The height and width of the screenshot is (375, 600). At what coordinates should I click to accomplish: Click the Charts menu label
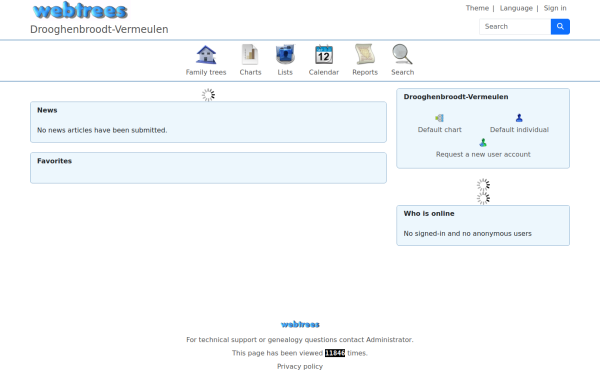point(250,72)
